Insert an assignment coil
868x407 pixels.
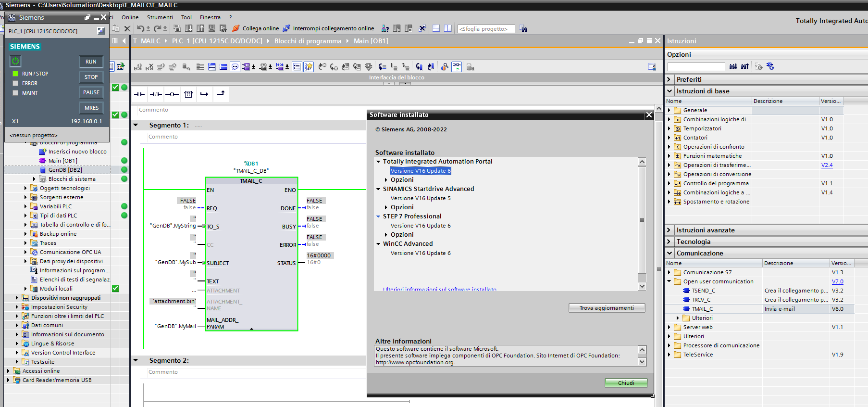pos(172,94)
